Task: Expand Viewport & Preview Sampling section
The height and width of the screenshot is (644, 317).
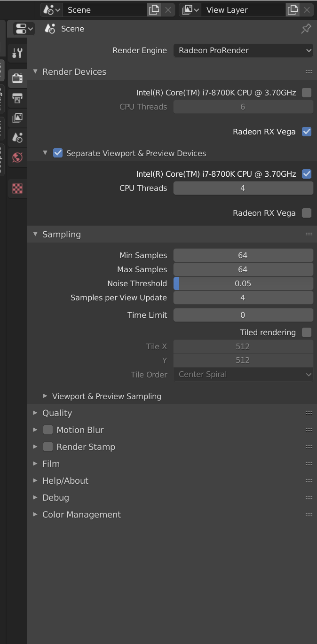Action: tap(45, 396)
